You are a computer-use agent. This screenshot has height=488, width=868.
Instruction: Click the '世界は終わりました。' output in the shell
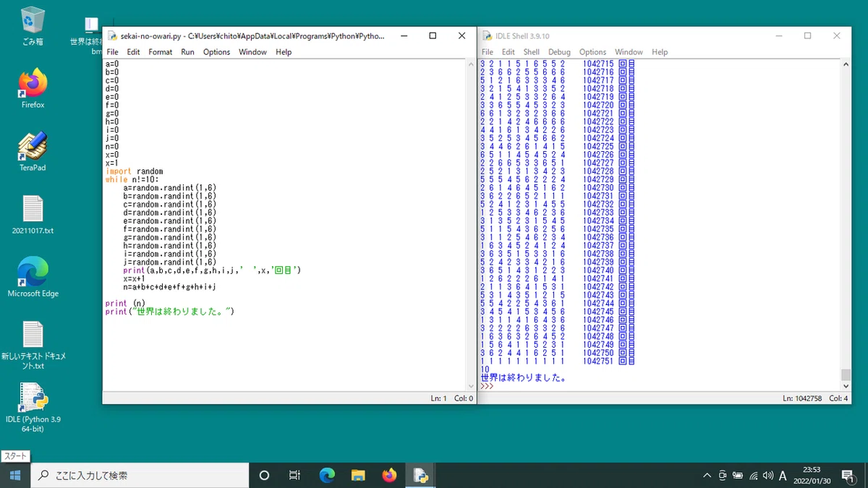[x=523, y=377]
